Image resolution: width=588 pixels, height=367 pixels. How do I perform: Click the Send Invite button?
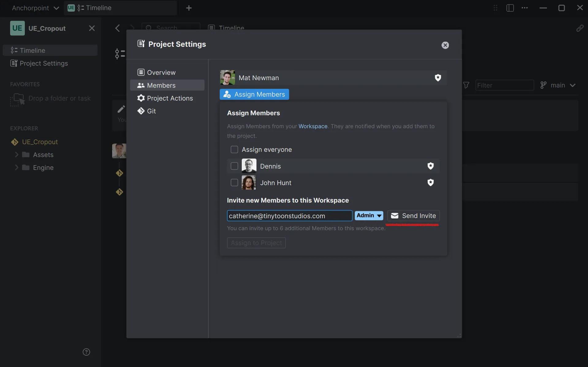(413, 215)
